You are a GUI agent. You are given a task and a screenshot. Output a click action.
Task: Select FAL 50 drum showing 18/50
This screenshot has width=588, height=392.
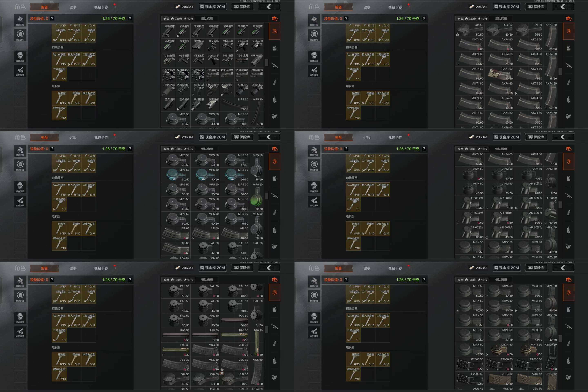[x=176, y=306]
